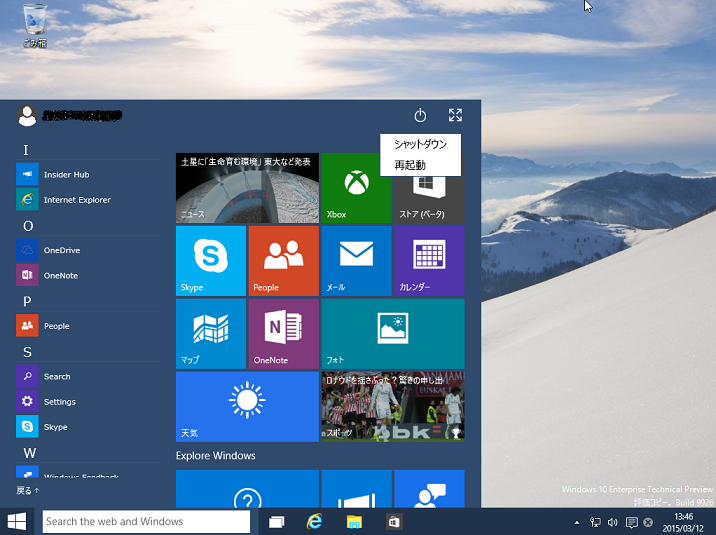
Task: Jump to letter O group header
Action: click(x=28, y=226)
